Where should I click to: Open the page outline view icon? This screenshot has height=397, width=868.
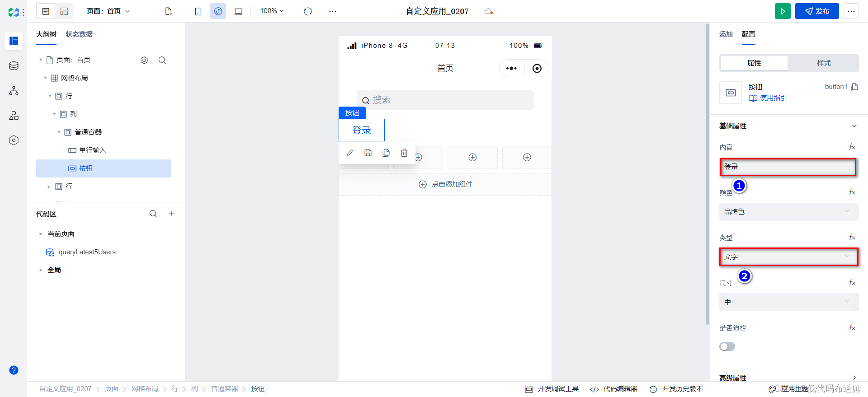tap(46, 11)
